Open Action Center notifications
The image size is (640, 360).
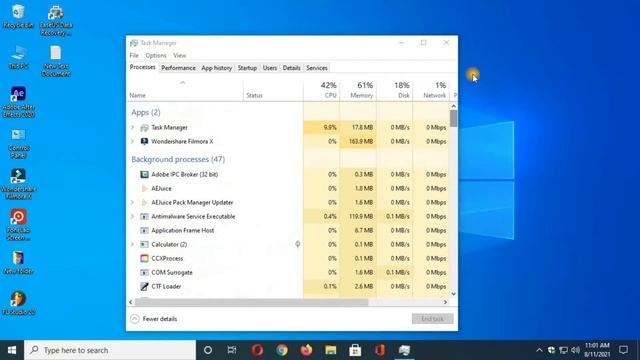(623, 350)
